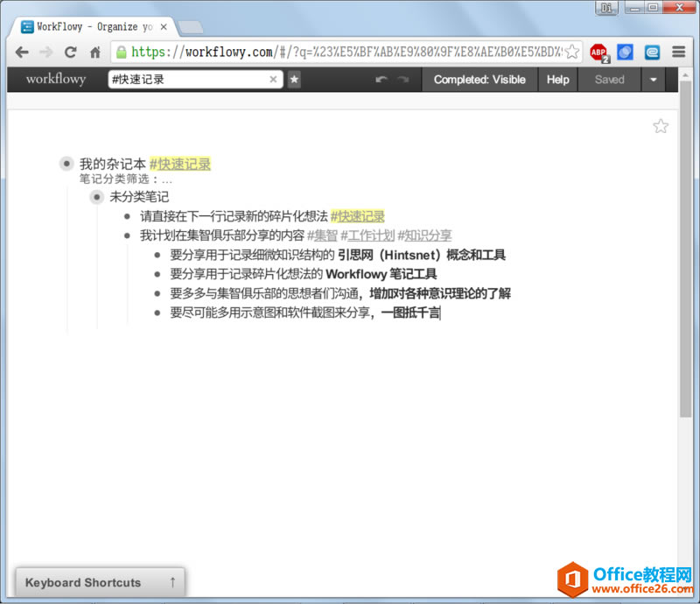This screenshot has height=604, width=700.
Task: Star the page with the outline star icon
Action: click(x=661, y=126)
